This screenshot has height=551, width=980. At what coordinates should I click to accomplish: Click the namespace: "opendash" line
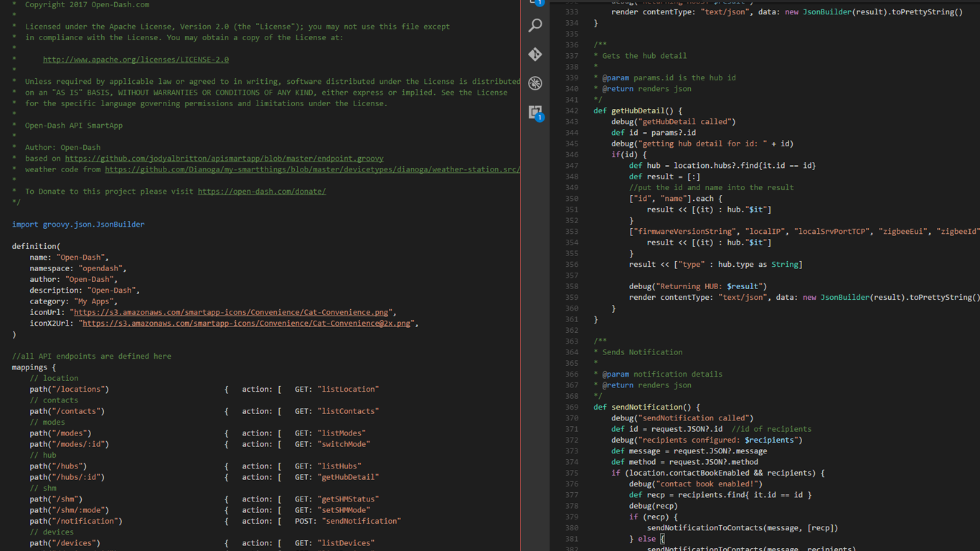click(78, 268)
